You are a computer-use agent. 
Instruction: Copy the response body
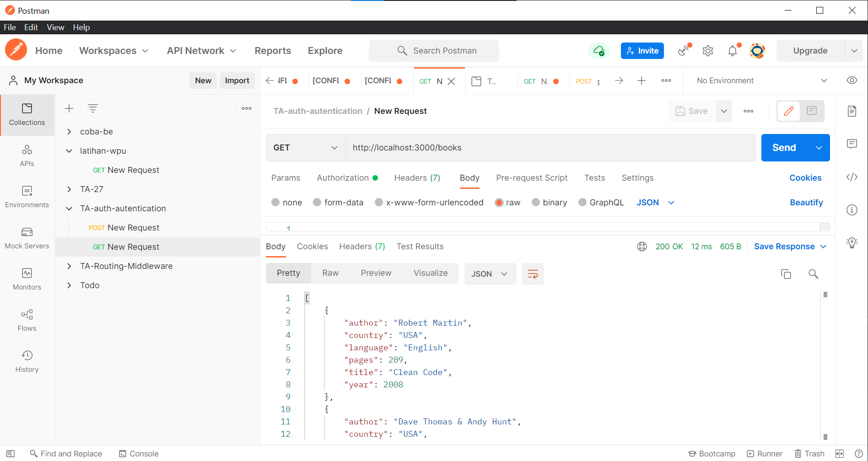(786, 273)
